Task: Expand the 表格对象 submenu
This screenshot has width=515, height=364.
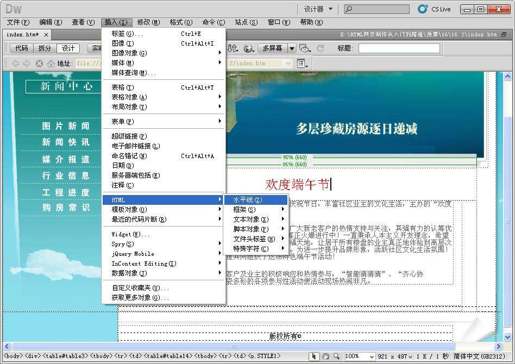Action: 164,97
